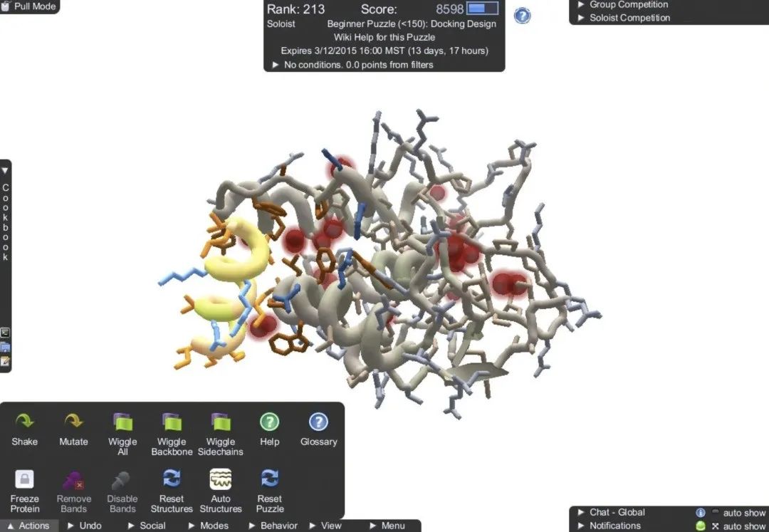Click the Pull Mode label
This screenshot has width=769, height=532.
coord(35,6)
